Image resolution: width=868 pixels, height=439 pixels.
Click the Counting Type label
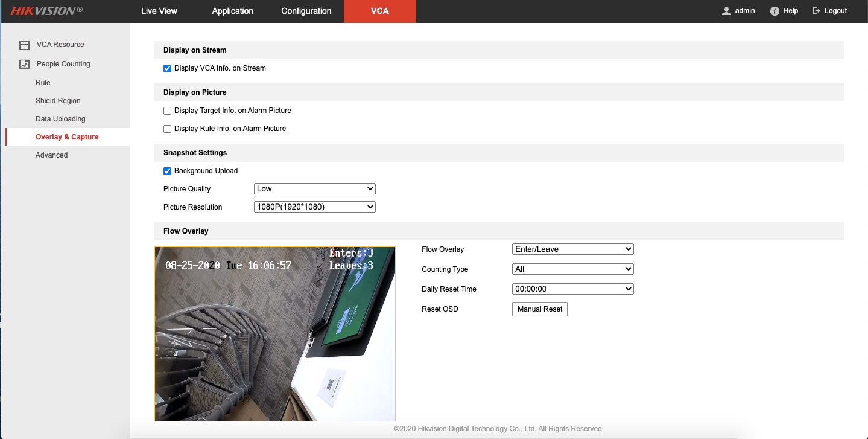click(x=445, y=269)
